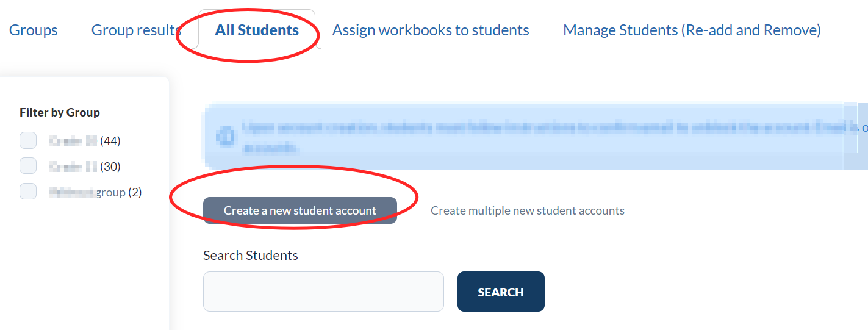868x330 pixels.
Task: Switch to the Group results tab
Action: coord(136,30)
